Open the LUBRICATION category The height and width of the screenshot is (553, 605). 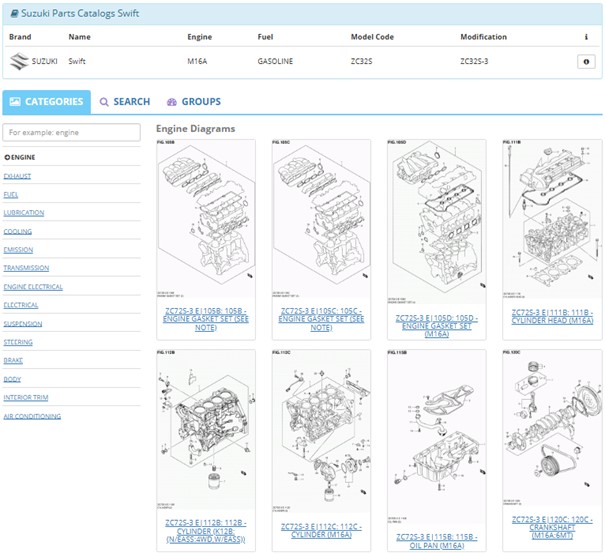click(x=24, y=213)
